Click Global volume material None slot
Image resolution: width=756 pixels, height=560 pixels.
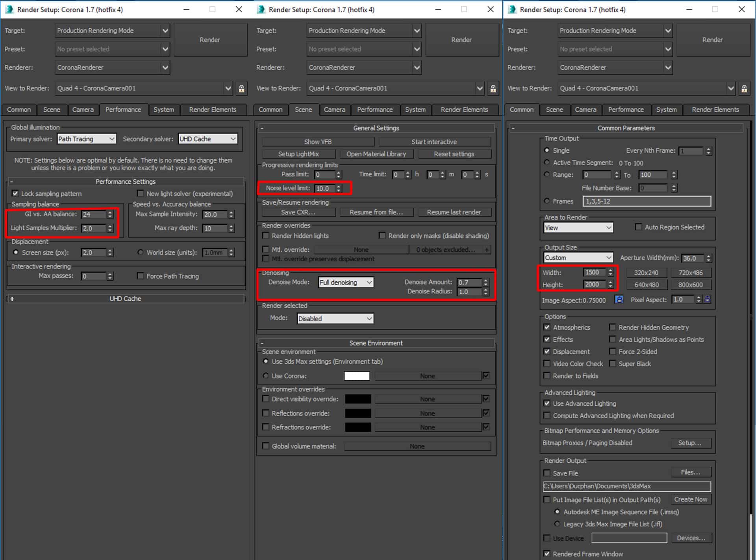point(417,446)
